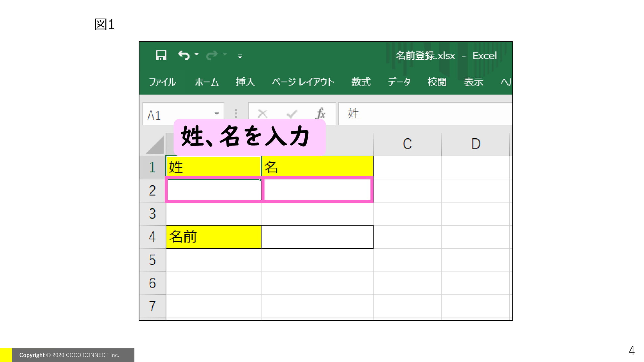Select bordered cell B4 beside 名前

pos(317,237)
